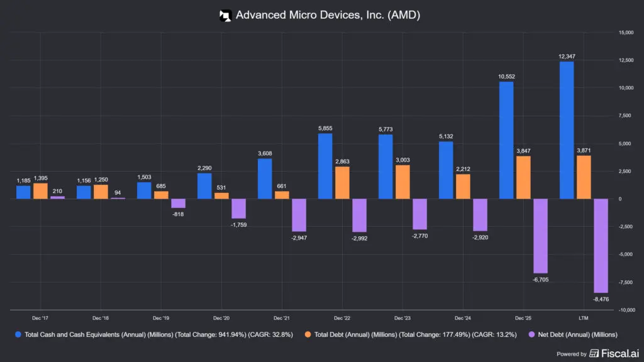Click the -8,476 value label
The width and height of the screenshot is (644, 362).
point(601,299)
